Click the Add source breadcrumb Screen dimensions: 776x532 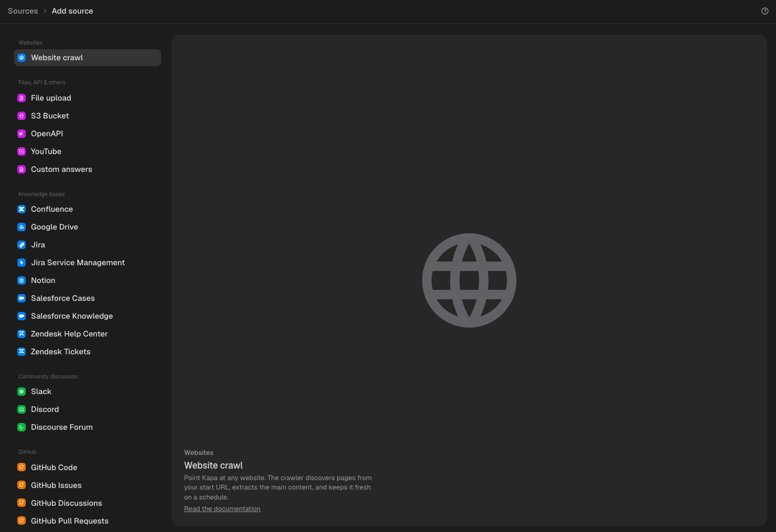pyautogui.click(x=72, y=11)
